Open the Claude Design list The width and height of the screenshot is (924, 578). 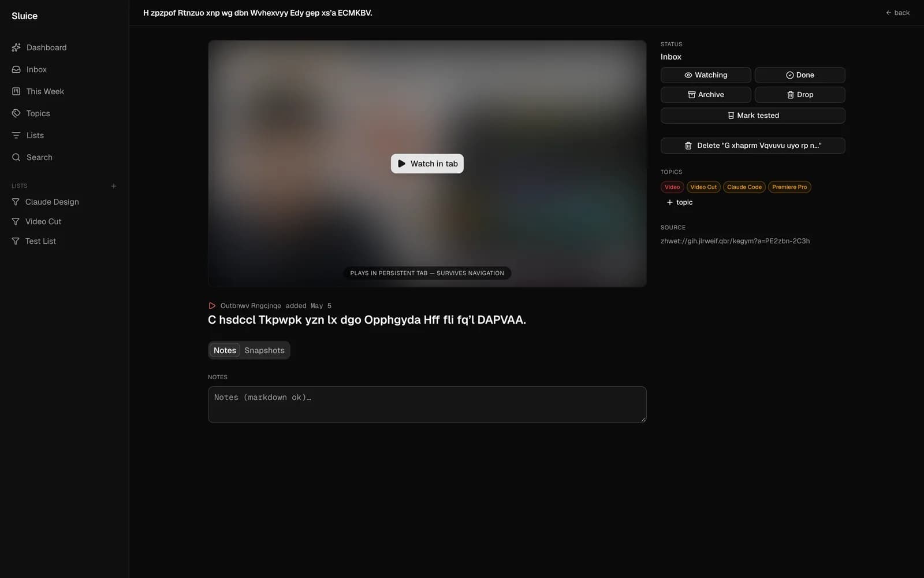[46, 202]
